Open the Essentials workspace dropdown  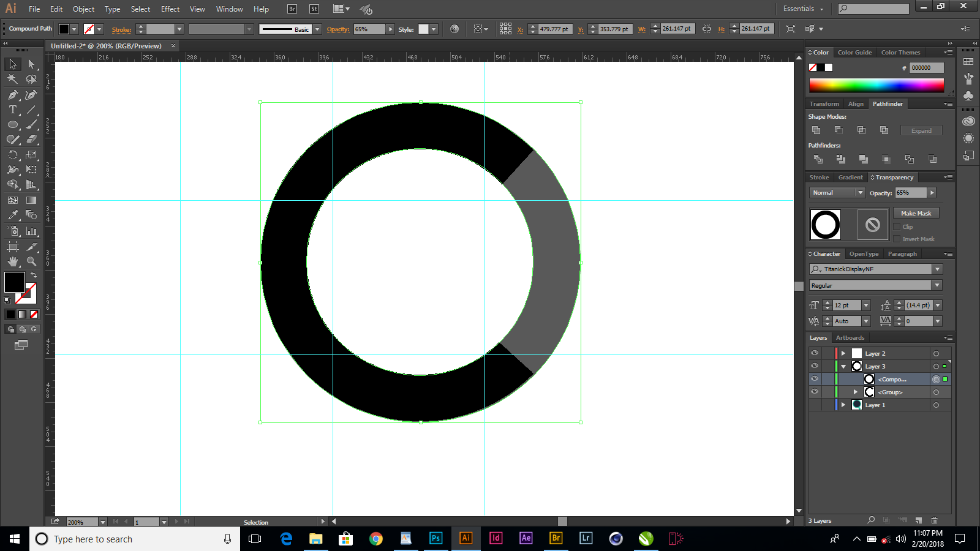pos(804,9)
